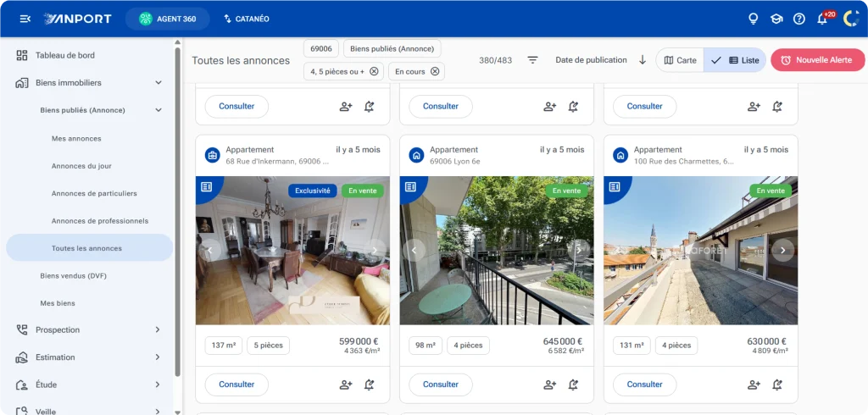This screenshot has height=415, width=868.
Task: Click the Nouvelle Alerte button
Action: (817, 60)
